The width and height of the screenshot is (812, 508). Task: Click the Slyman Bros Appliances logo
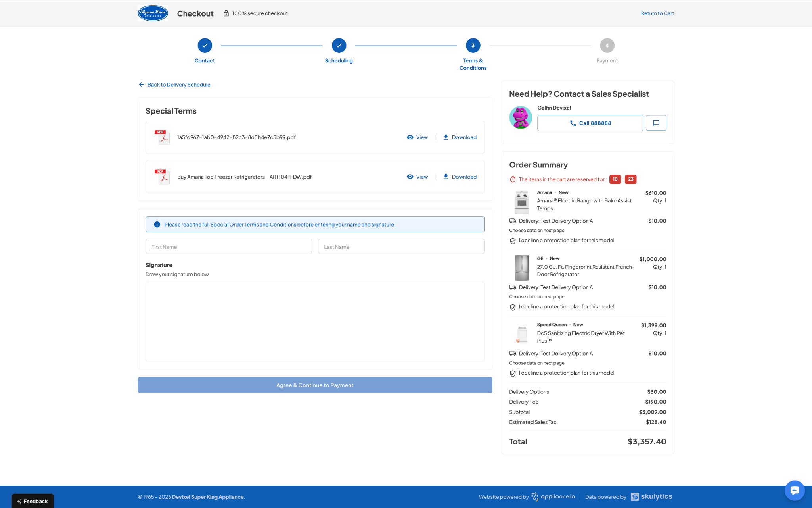[153, 13]
